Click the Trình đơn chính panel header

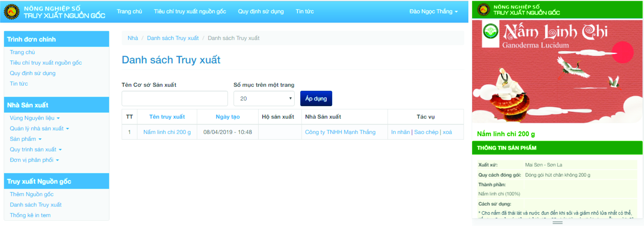[x=57, y=39]
